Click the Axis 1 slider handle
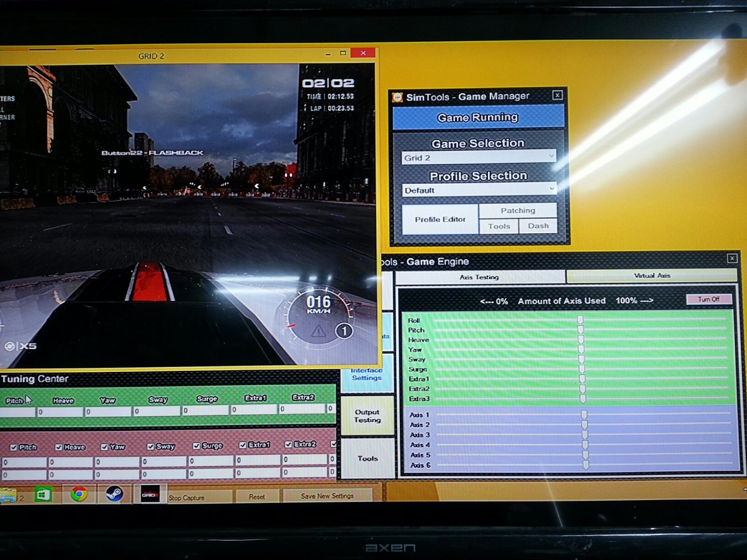Screen dimensions: 747x560 (x=584, y=414)
